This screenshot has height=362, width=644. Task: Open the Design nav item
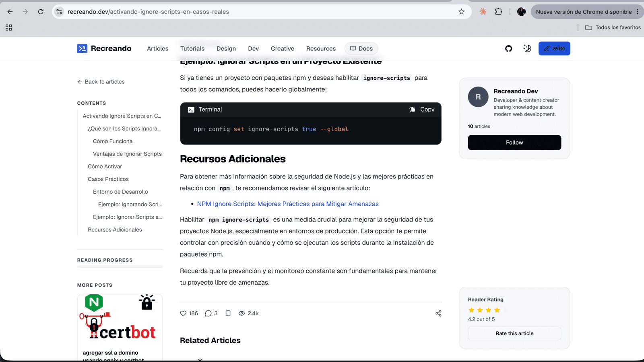coord(226,48)
